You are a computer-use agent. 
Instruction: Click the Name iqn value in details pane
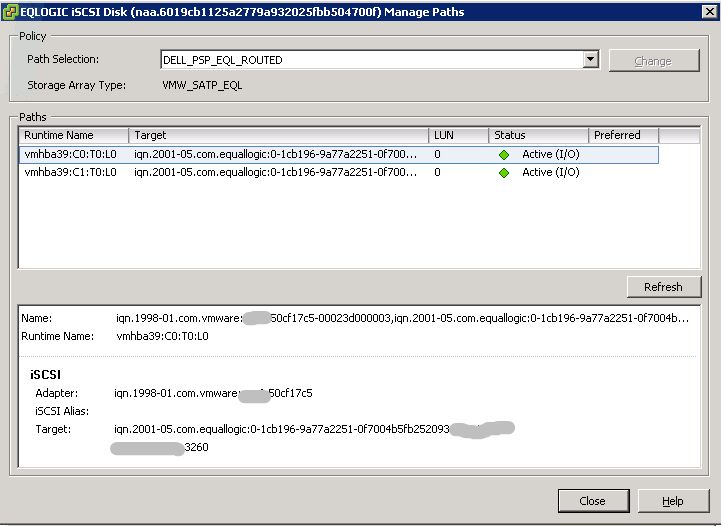click(402, 318)
